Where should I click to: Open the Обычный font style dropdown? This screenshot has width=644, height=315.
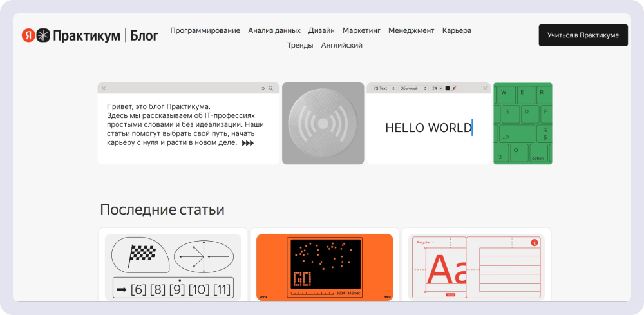tap(413, 88)
